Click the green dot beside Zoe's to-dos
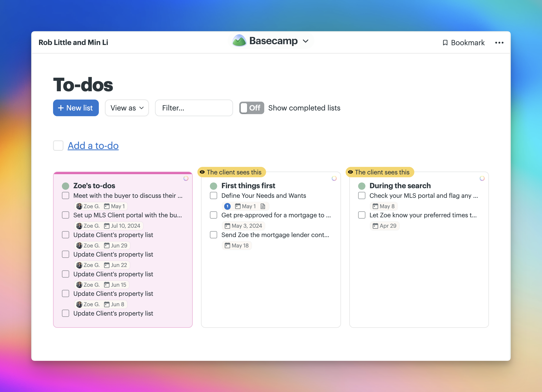Viewport: 542px width, 392px height. click(x=66, y=186)
